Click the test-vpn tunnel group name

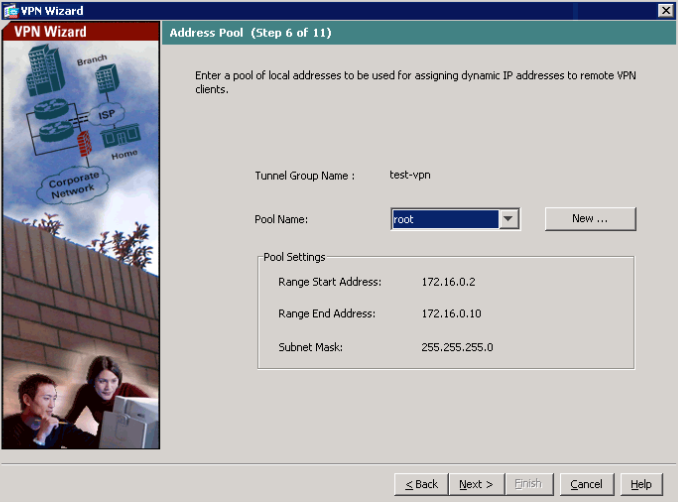[410, 175]
